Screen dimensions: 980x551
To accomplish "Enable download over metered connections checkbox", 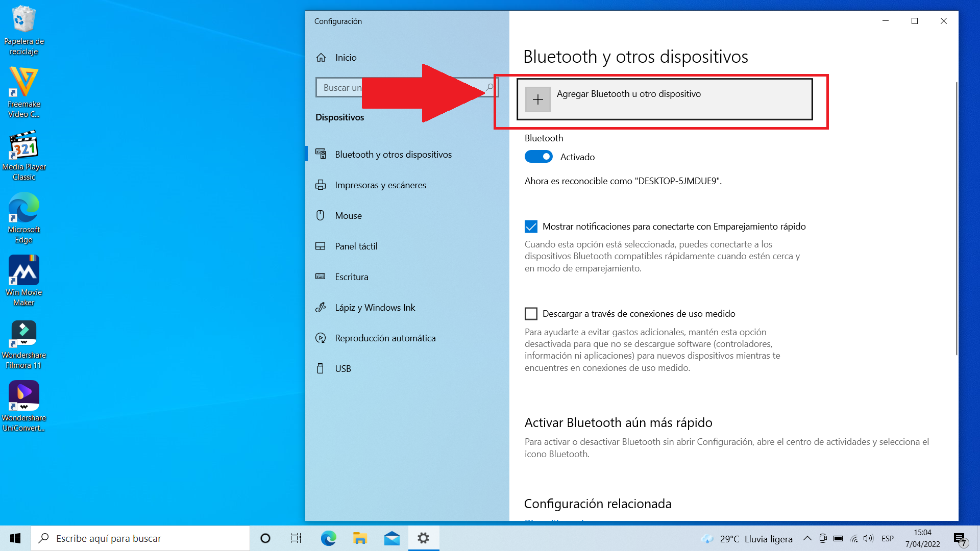I will pyautogui.click(x=531, y=314).
